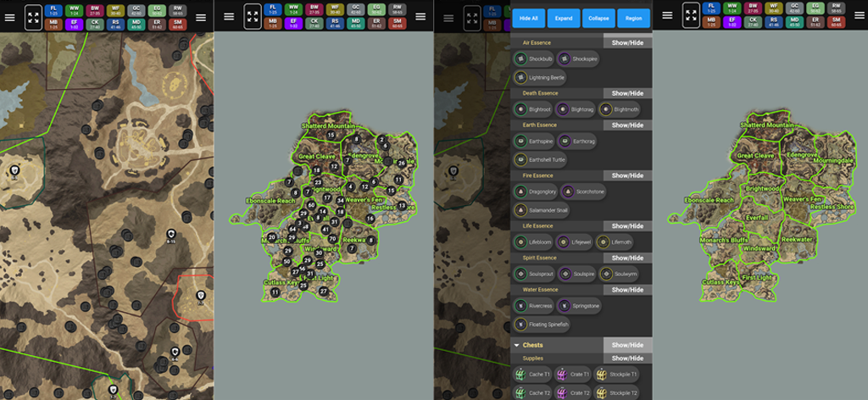Viewport: 868px width, 400px height.
Task: Select the MD 45-50 chip on region-outline map
Action: [x=794, y=23]
